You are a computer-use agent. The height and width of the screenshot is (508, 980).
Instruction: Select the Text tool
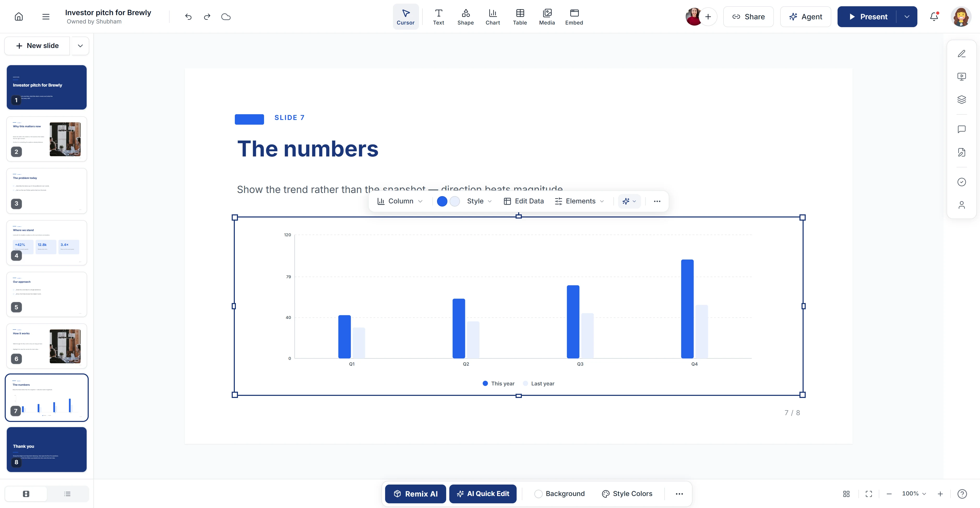pyautogui.click(x=438, y=17)
